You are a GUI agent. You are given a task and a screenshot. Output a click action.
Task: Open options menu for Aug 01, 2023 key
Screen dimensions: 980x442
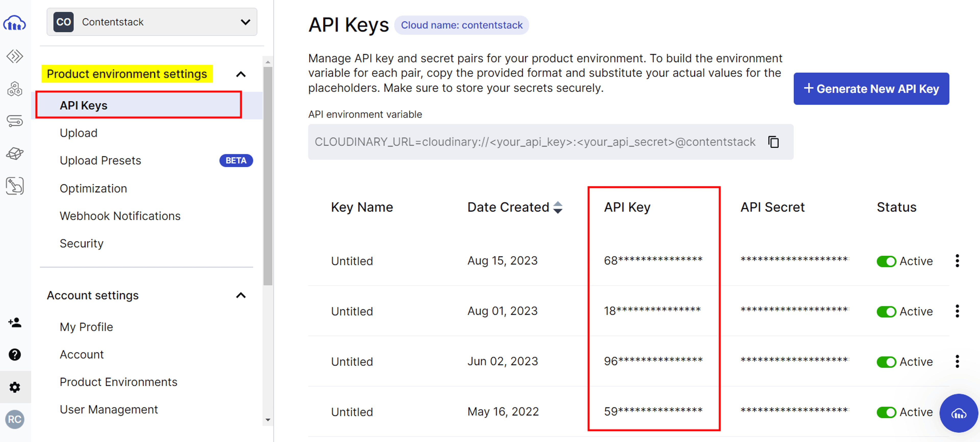tap(957, 311)
